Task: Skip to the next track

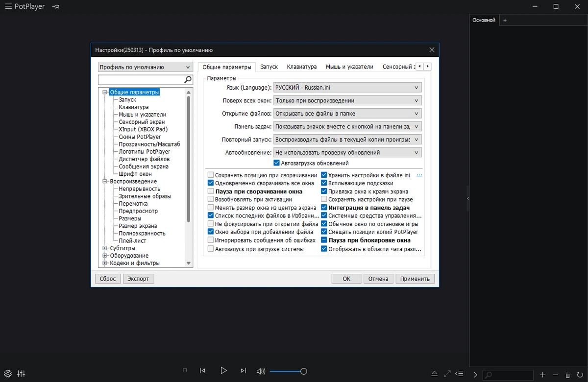Action: [243, 371]
